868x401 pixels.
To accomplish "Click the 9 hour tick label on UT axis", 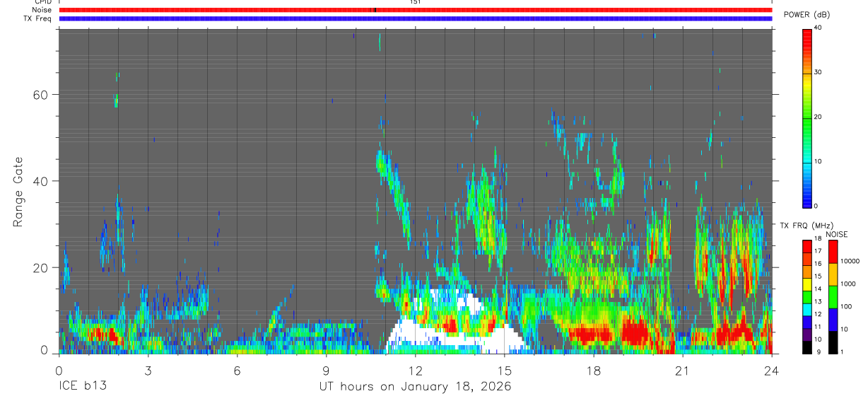I will pos(327,370).
